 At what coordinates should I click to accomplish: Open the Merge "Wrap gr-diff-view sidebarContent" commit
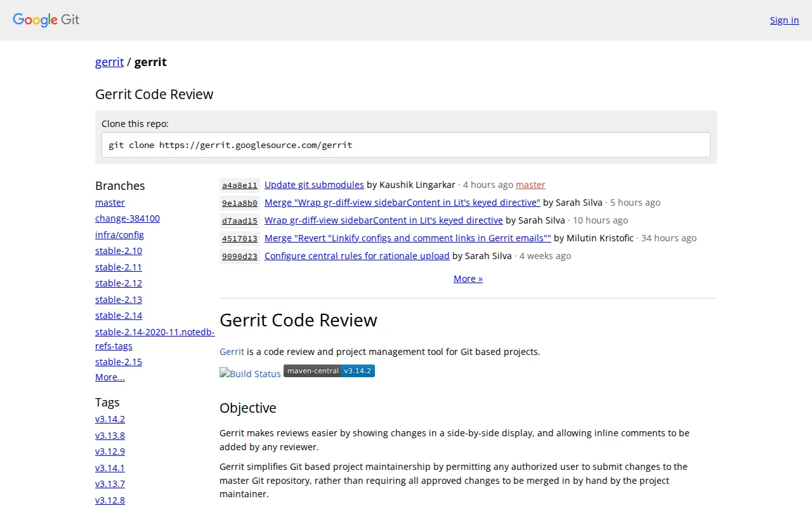pos(402,202)
